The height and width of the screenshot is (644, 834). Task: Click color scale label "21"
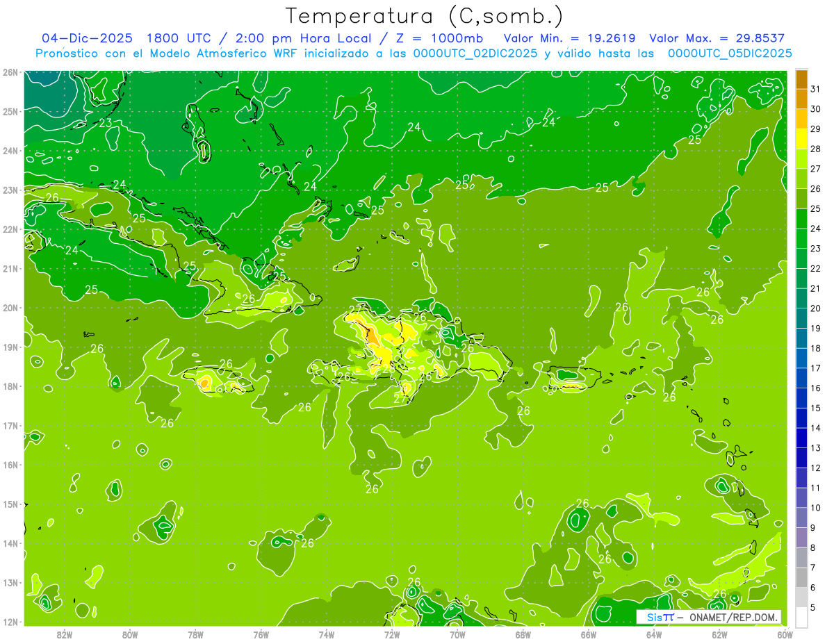tap(816, 288)
